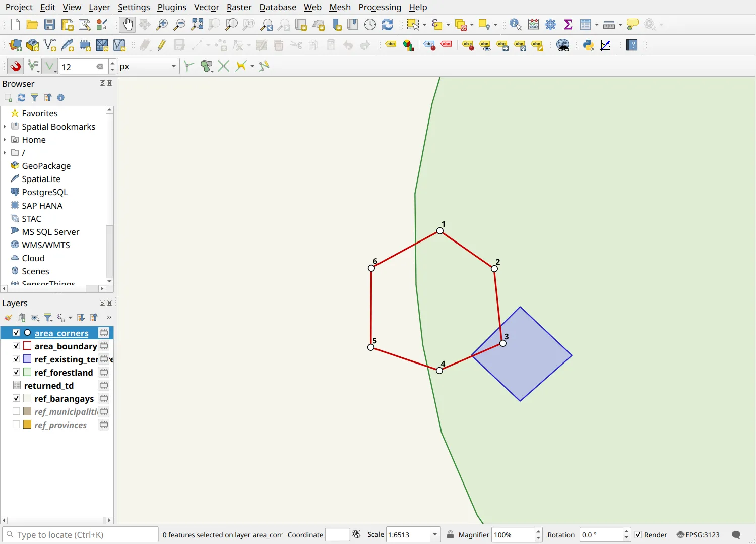Click the Refresh map icon

[x=387, y=24]
